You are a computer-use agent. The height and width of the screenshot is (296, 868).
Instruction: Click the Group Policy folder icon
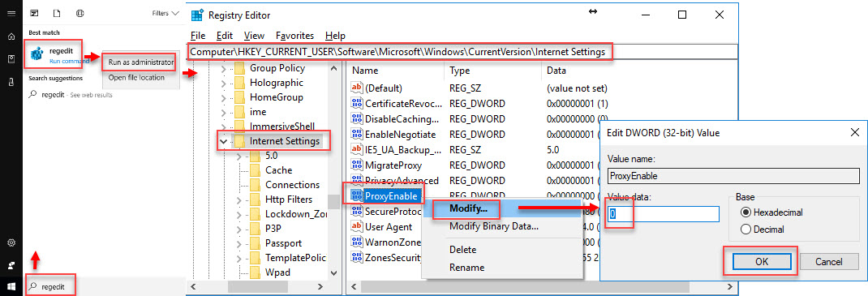click(x=239, y=69)
